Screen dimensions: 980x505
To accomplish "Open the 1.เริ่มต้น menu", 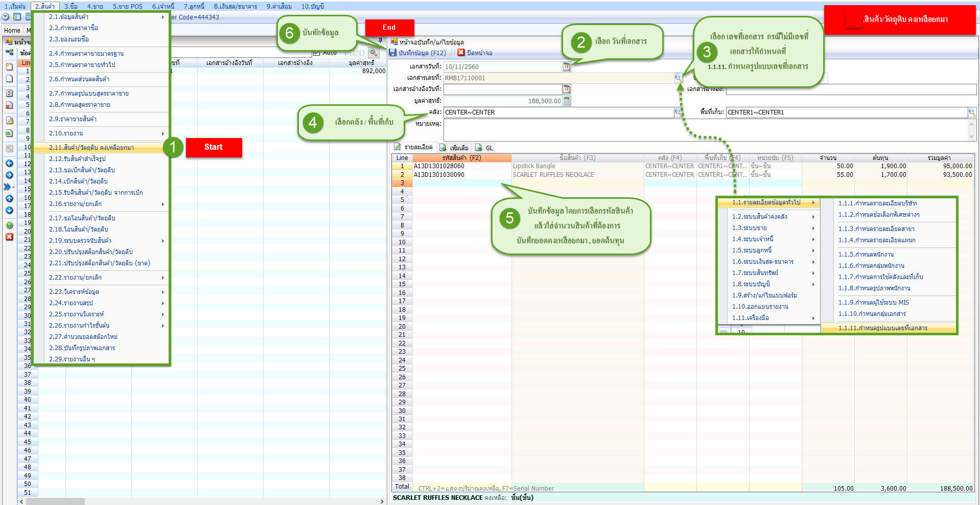I will click(15, 7).
